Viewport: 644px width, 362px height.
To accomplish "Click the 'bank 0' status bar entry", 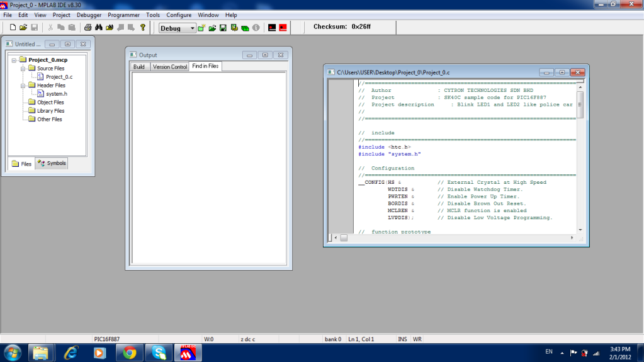I will tap(332, 339).
